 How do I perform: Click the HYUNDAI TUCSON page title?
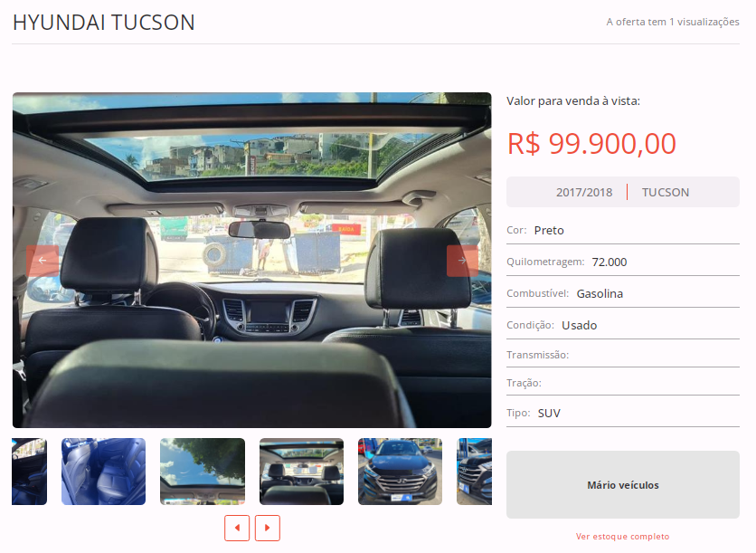point(104,23)
